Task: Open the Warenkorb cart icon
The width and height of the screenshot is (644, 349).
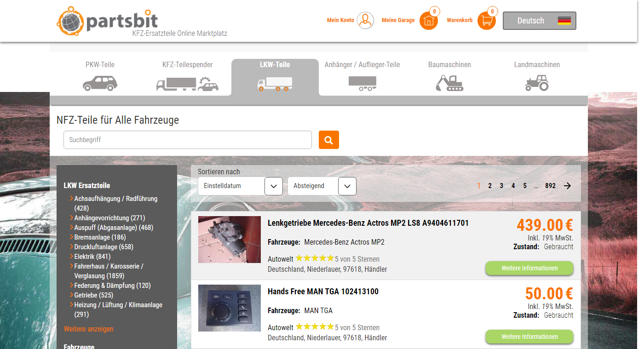Action: pyautogui.click(x=487, y=21)
